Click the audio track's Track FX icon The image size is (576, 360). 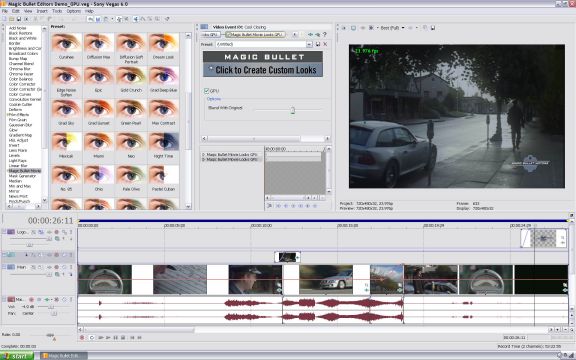[x=47, y=300]
